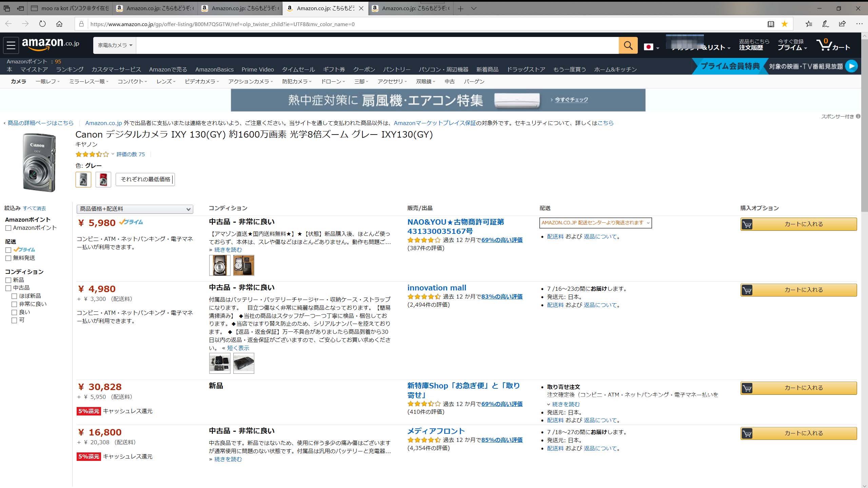Expand the 一眼レフ camera submenu
Image resolution: width=868 pixels, height=488 pixels.
pyautogui.click(x=47, y=81)
